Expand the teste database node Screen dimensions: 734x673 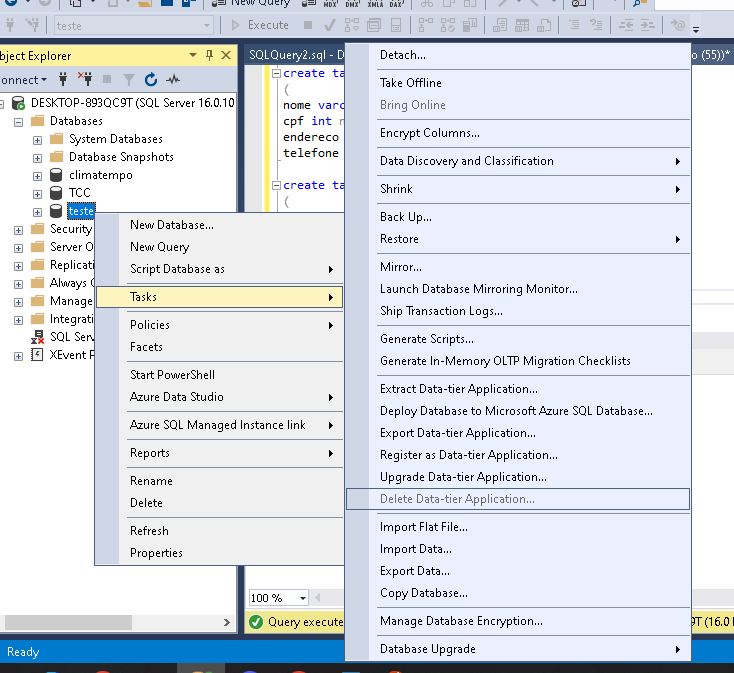pos(37,212)
